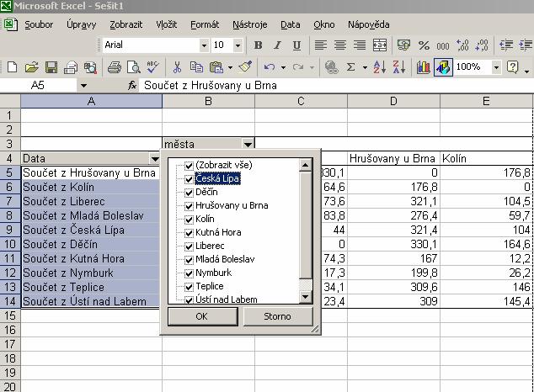Image resolution: width=534 pixels, height=392 pixels.
Task: Expand the undo history arrow
Action: 283,67
